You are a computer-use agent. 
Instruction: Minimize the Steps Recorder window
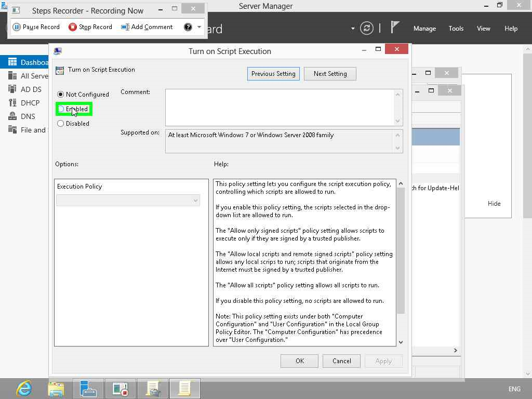(x=161, y=9)
